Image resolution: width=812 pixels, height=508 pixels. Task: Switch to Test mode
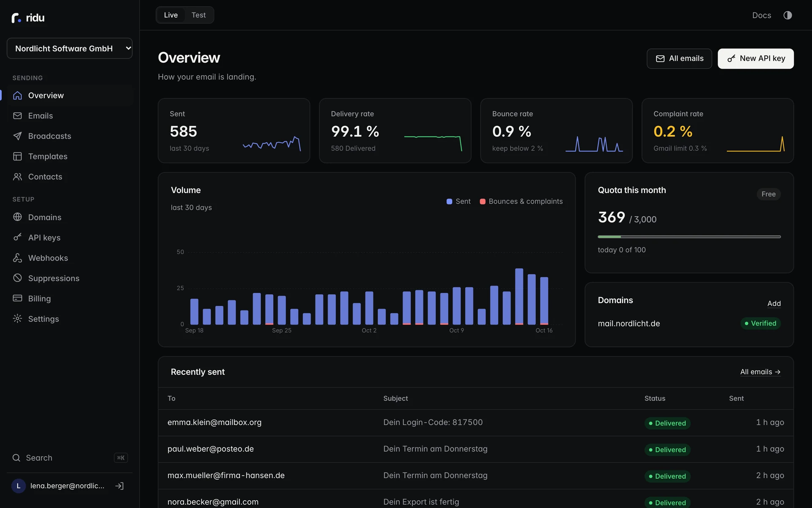tap(198, 15)
